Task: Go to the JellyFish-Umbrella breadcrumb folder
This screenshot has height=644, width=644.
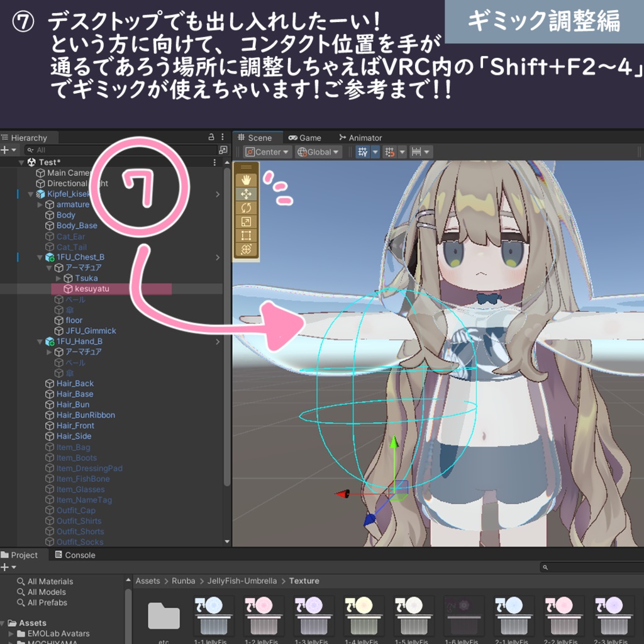Action: (x=242, y=581)
